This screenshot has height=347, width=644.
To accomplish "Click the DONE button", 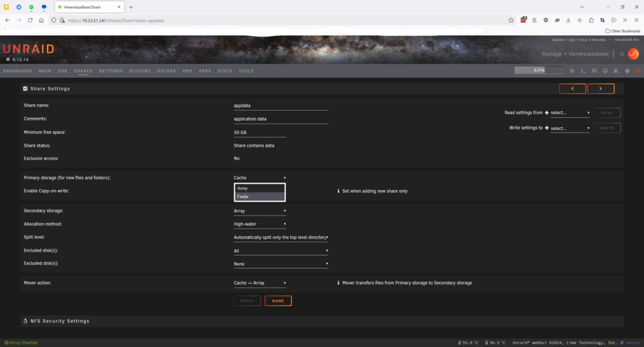I will point(278,301).
